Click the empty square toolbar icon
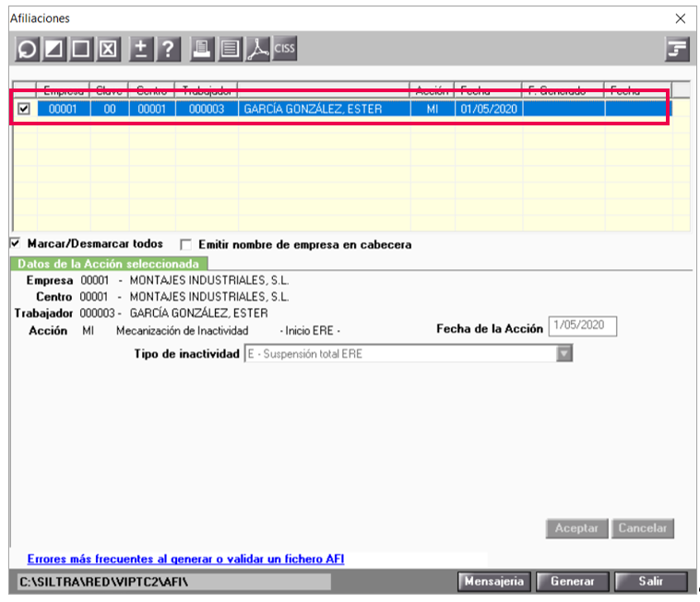This screenshot has width=700, height=602. coord(81,49)
